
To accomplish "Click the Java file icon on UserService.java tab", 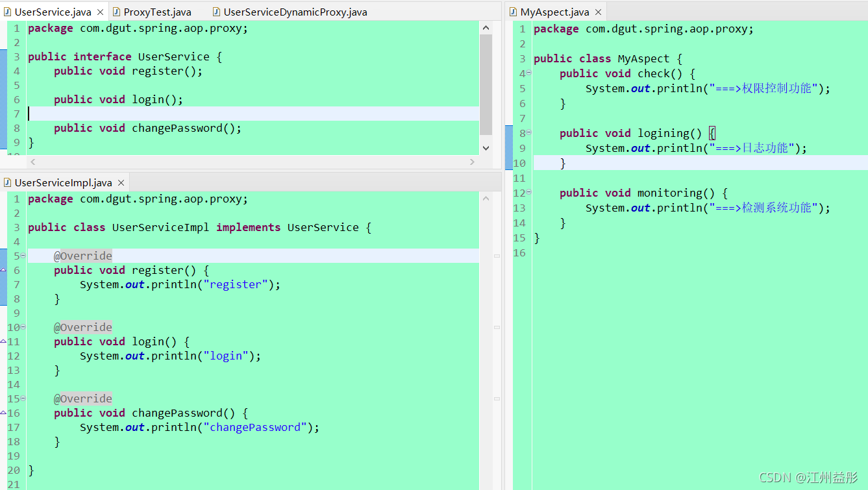I will [8, 12].
